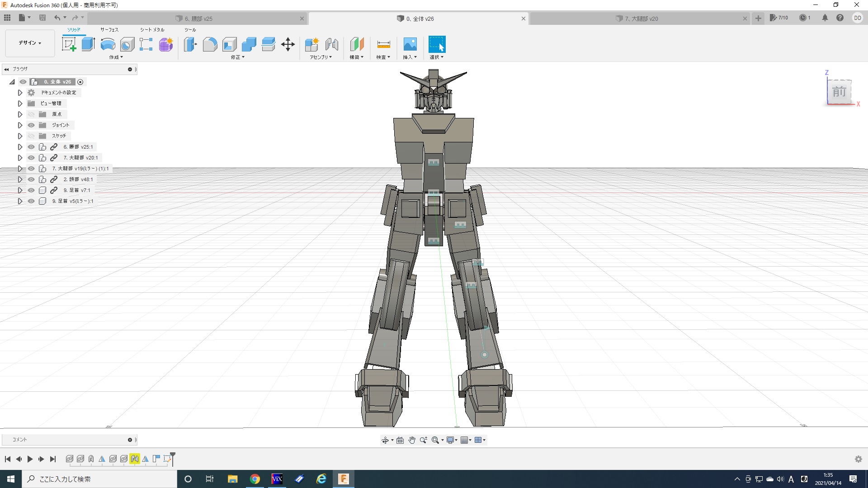Switch to the サーフェス tab
The image size is (868, 488).
click(x=109, y=30)
